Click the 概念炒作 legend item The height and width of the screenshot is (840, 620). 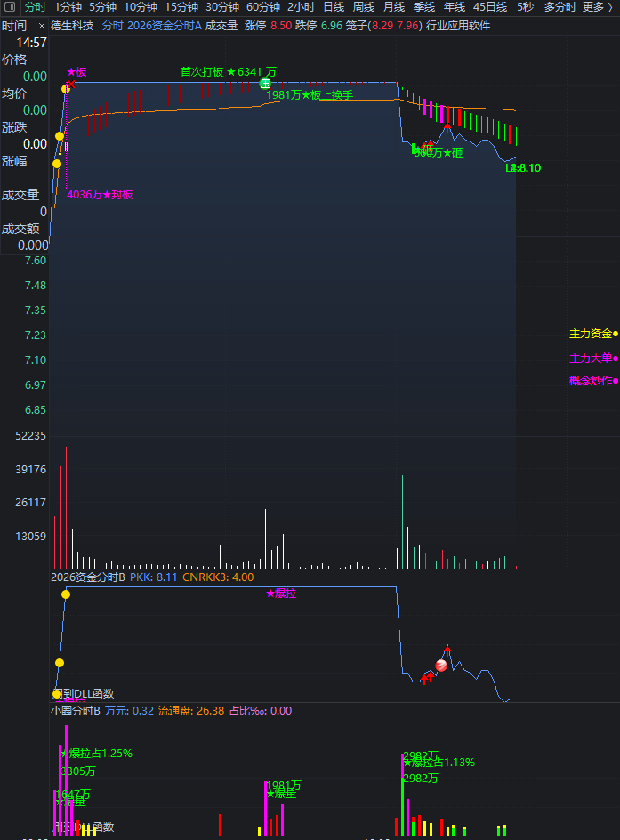593,381
